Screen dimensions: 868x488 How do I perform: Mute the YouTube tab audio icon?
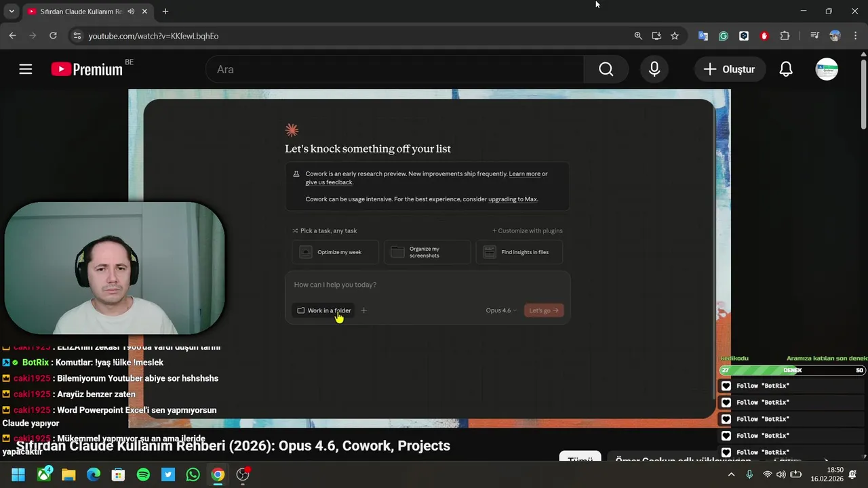click(131, 12)
